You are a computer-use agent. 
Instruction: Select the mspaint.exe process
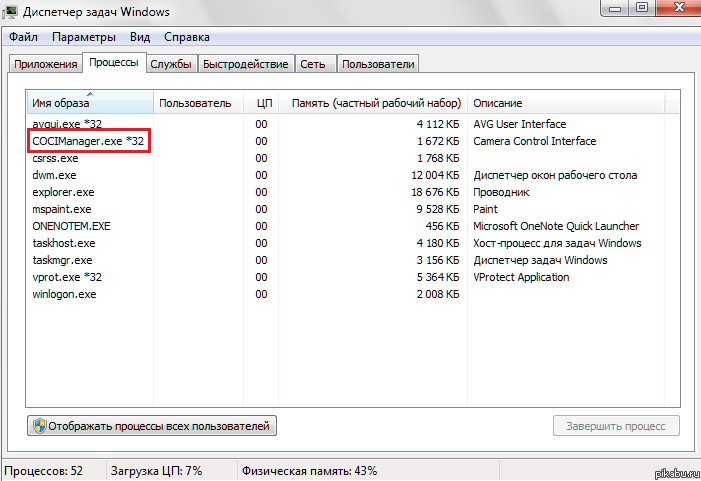[62, 209]
